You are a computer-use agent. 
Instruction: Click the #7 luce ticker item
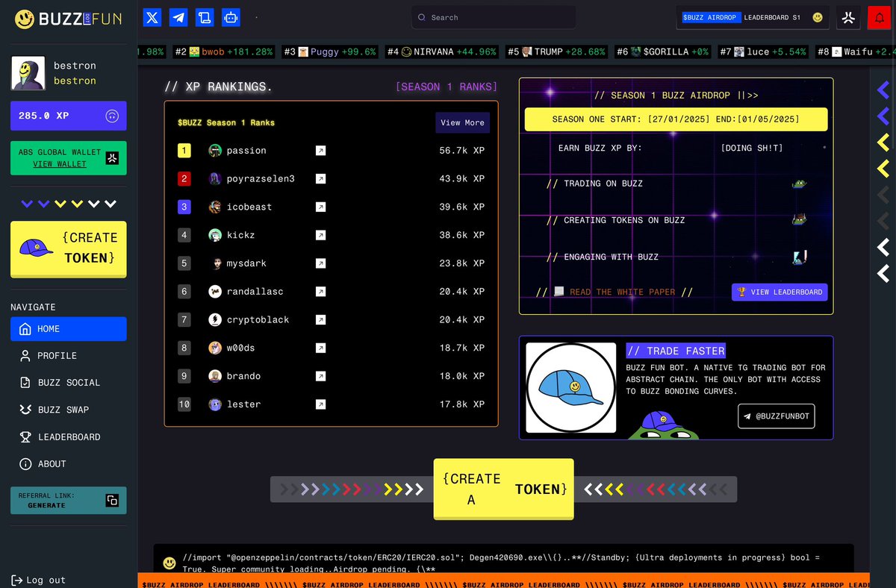[x=762, y=51]
